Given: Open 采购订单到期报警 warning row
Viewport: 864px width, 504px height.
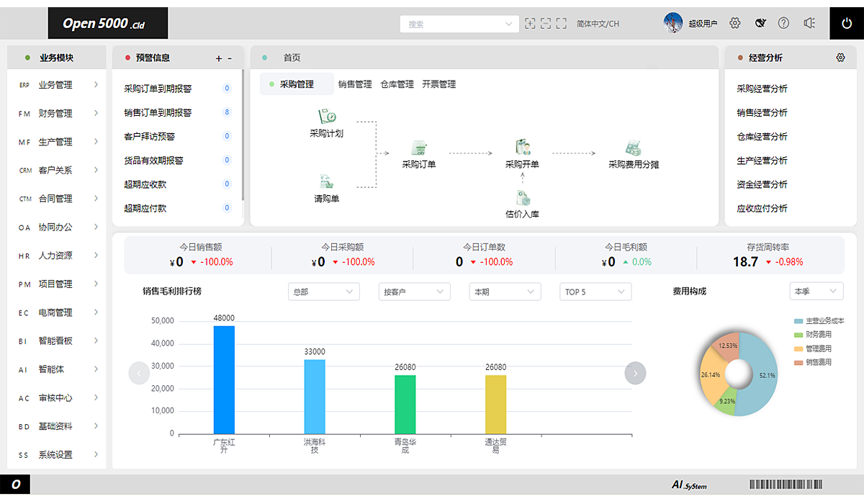Looking at the screenshot, I should [x=177, y=89].
